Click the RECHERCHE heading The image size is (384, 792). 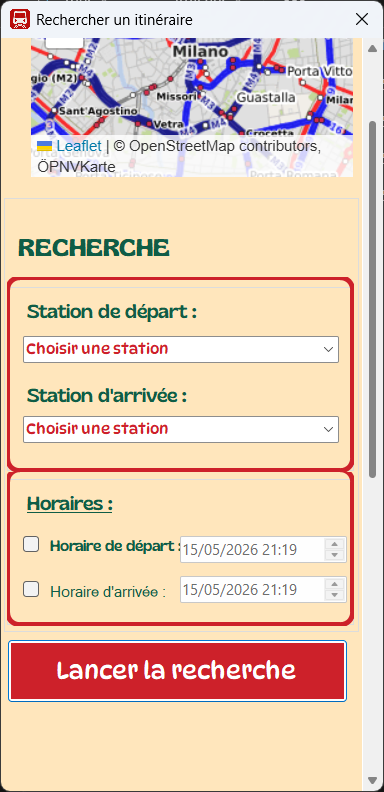pos(93,248)
